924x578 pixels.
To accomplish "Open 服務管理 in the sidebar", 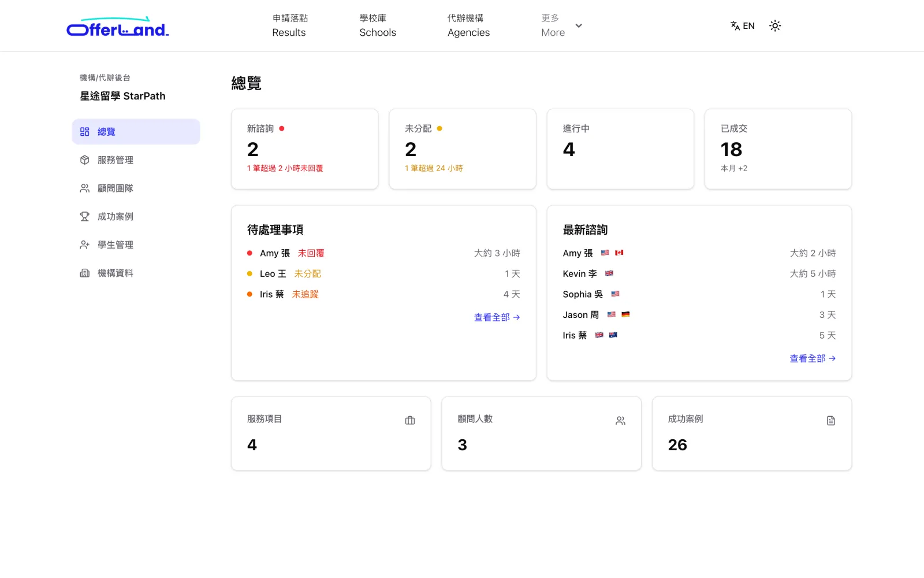I will tap(136, 160).
